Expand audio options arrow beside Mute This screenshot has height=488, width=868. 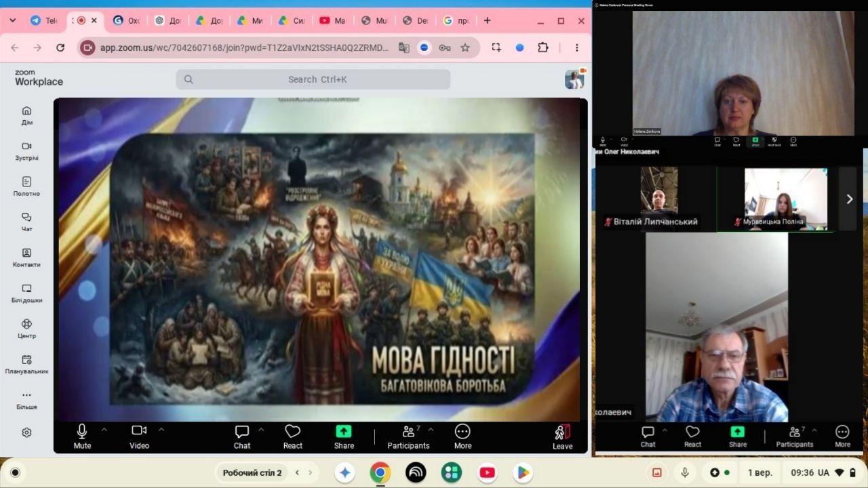click(104, 430)
